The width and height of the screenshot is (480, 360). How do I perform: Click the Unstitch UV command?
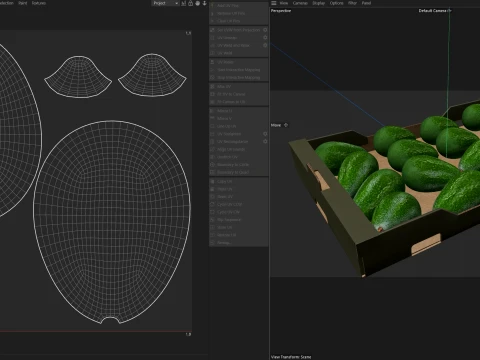[239, 157]
